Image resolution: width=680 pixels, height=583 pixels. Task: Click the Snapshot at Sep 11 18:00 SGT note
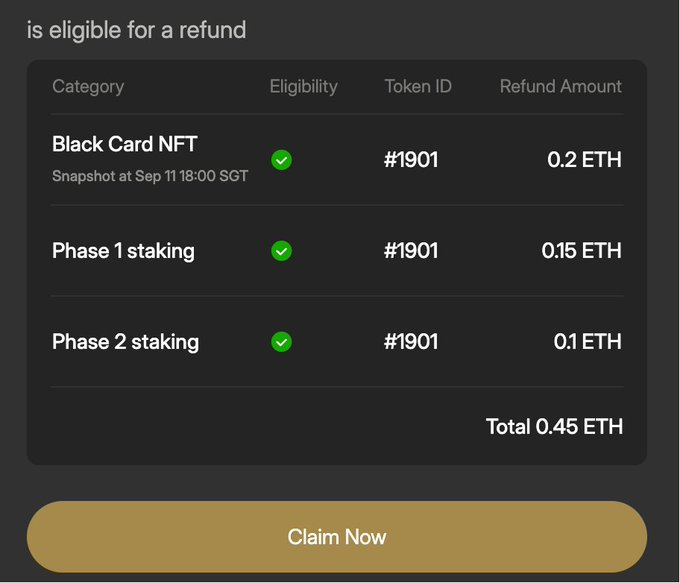click(150, 176)
